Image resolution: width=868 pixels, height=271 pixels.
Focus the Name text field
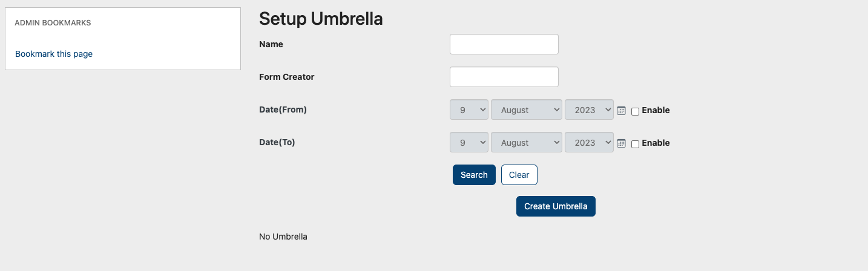tap(504, 44)
